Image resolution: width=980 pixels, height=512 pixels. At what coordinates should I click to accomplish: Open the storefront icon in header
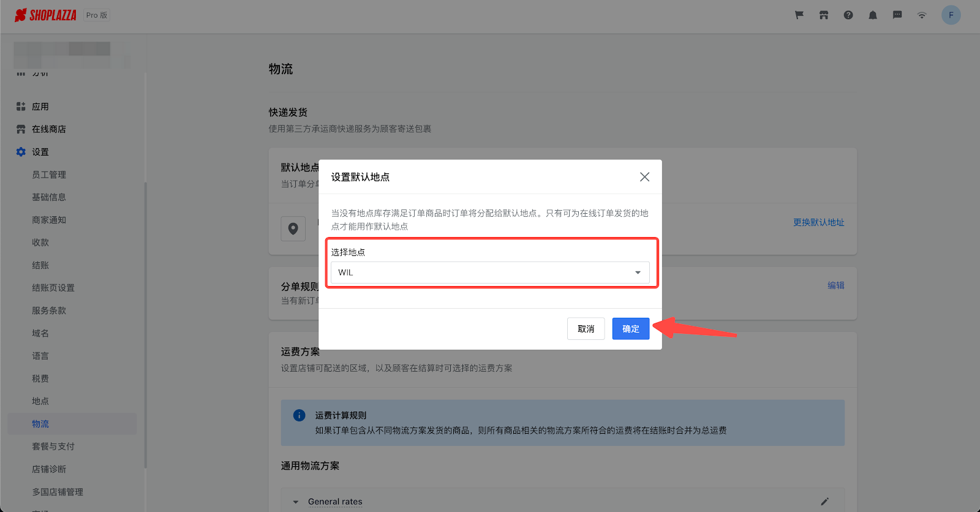pos(824,15)
